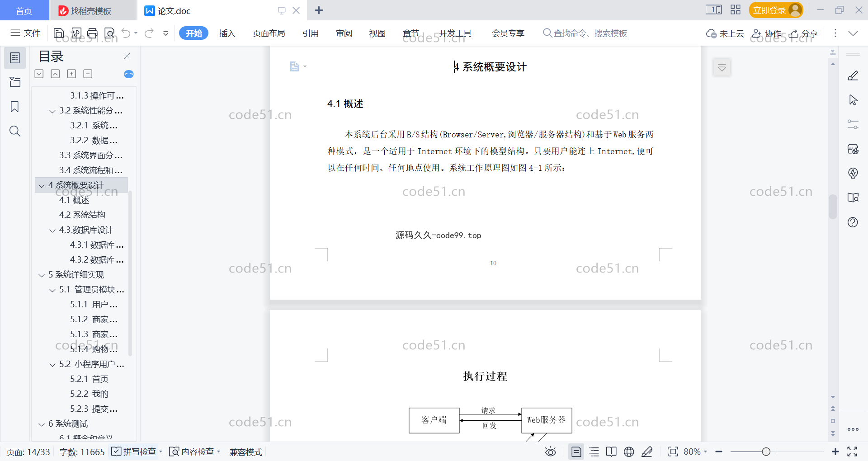Viewport: 868px width, 461px height.
Task: Click the zoom in plus button
Action: click(x=835, y=452)
